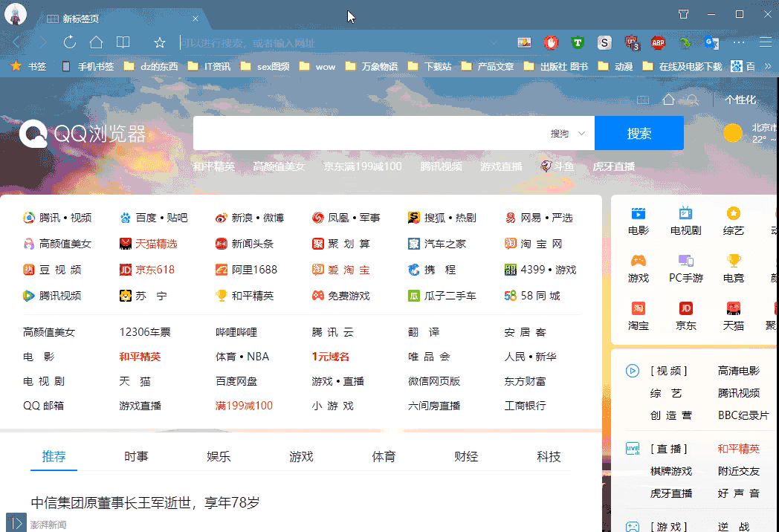Open the S extension icon
Viewport: 779px width, 532px height.
pyautogui.click(x=604, y=42)
